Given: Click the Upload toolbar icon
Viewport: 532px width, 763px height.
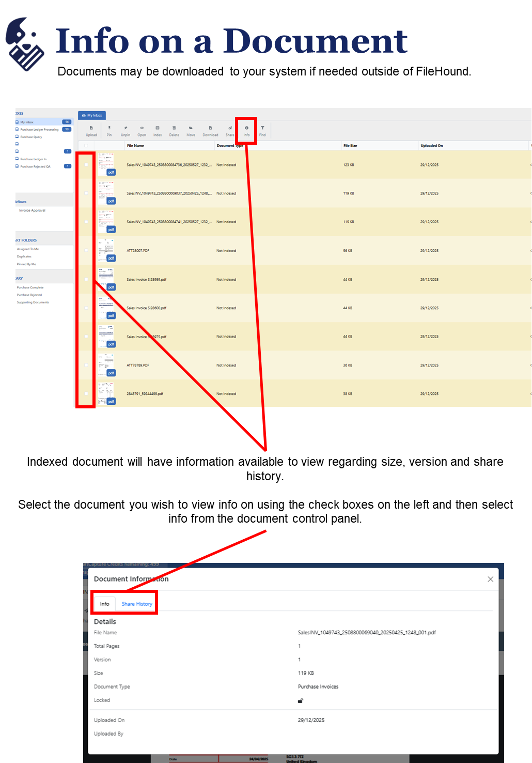Looking at the screenshot, I should 91,128.
